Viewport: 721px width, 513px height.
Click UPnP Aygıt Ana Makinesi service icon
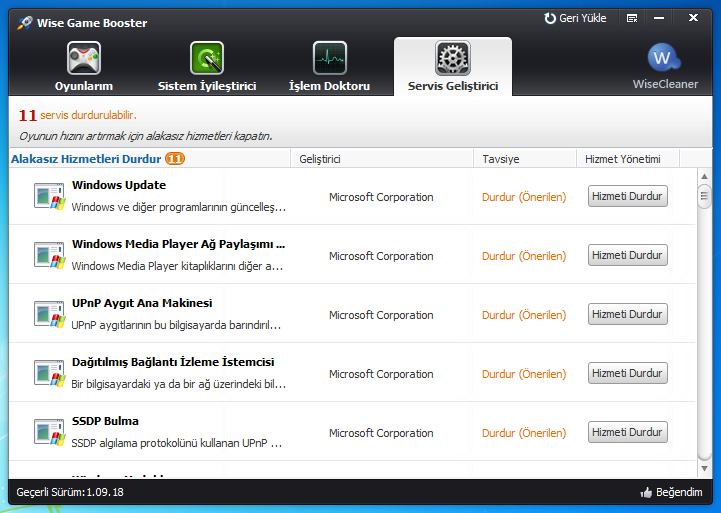tap(50, 314)
